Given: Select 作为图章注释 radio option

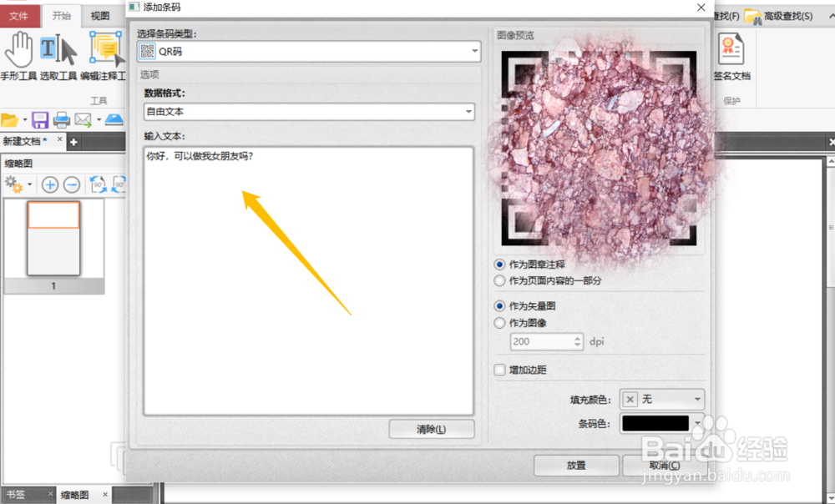Looking at the screenshot, I should (499, 265).
